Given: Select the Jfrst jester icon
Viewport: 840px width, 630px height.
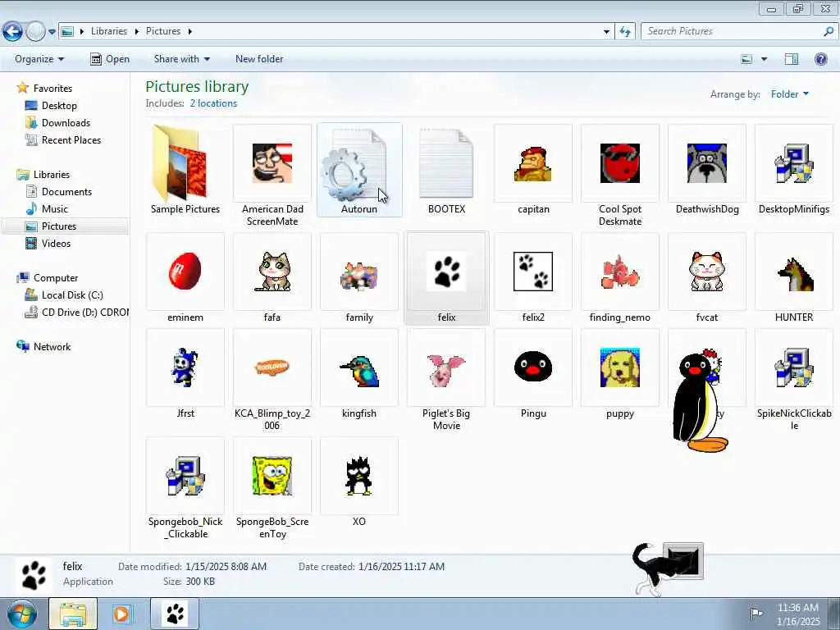Looking at the screenshot, I should tap(185, 367).
